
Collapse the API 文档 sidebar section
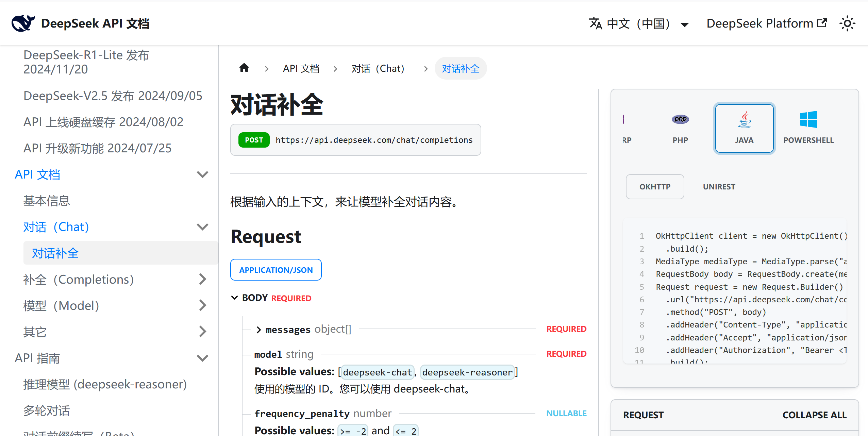tap(202, 174)
